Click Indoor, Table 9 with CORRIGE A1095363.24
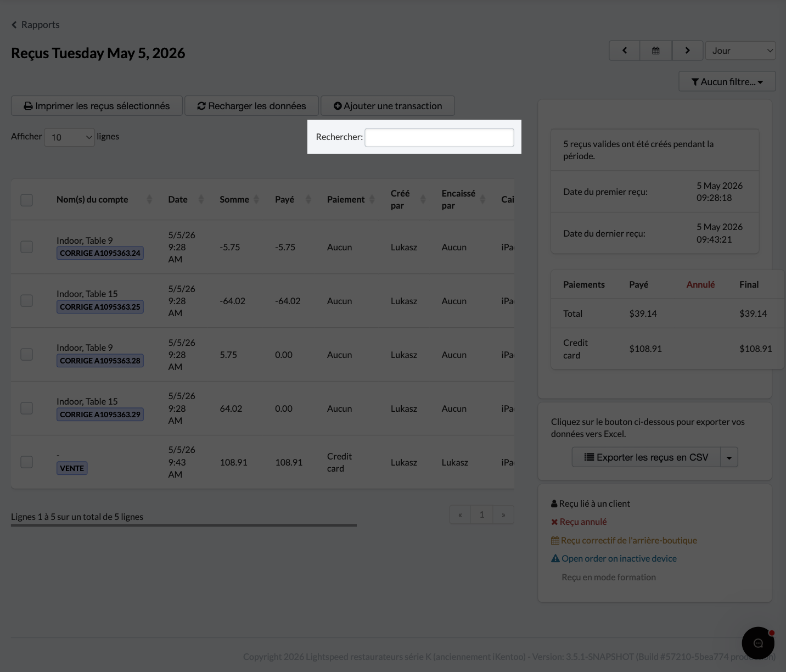This screenshot has width=786, height=672. [x=85, y=240]
